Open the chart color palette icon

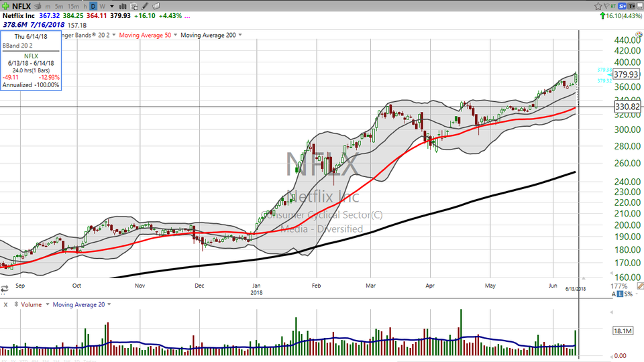156,6
